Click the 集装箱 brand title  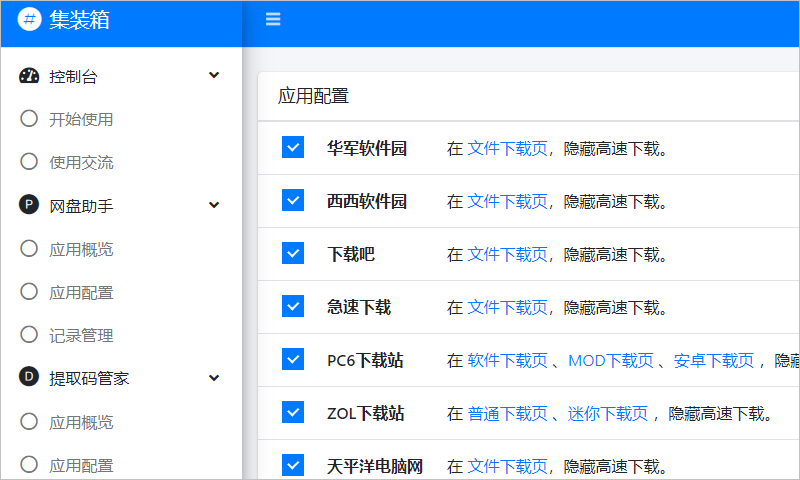pos(79,20)
